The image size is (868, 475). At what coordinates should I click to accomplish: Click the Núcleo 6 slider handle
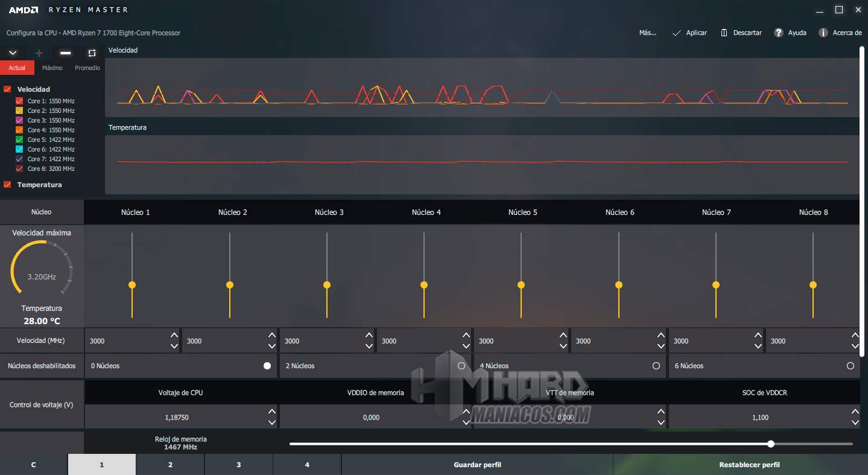click(x=619, y=285)
